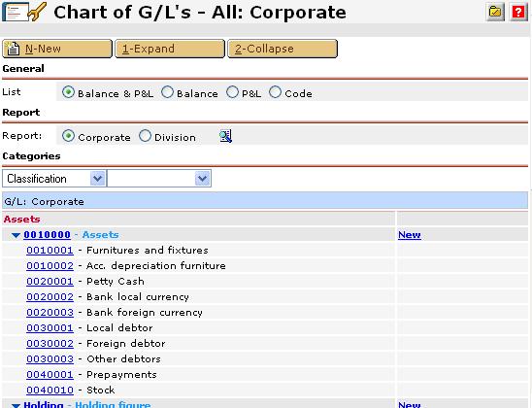
Task: Click the 2-Collapse button
Action: (x=283, y=49)
